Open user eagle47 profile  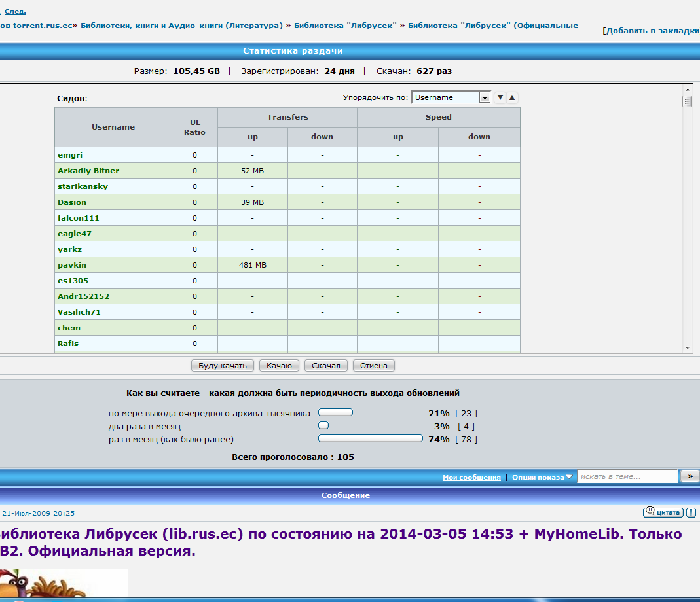coord(74,234)
